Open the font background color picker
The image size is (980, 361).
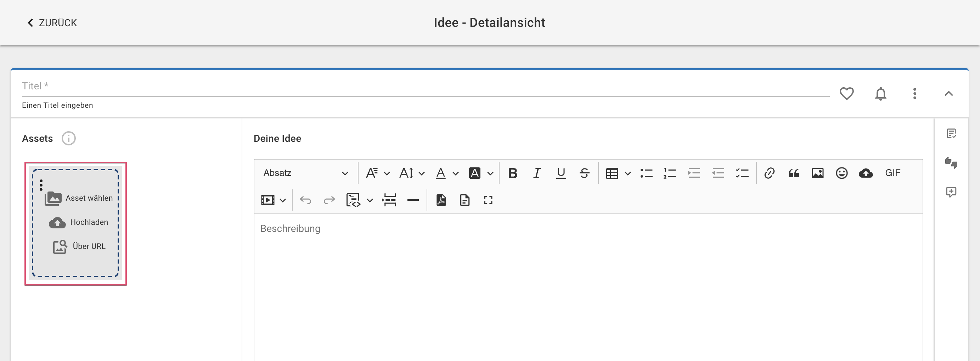click(481, 173)
